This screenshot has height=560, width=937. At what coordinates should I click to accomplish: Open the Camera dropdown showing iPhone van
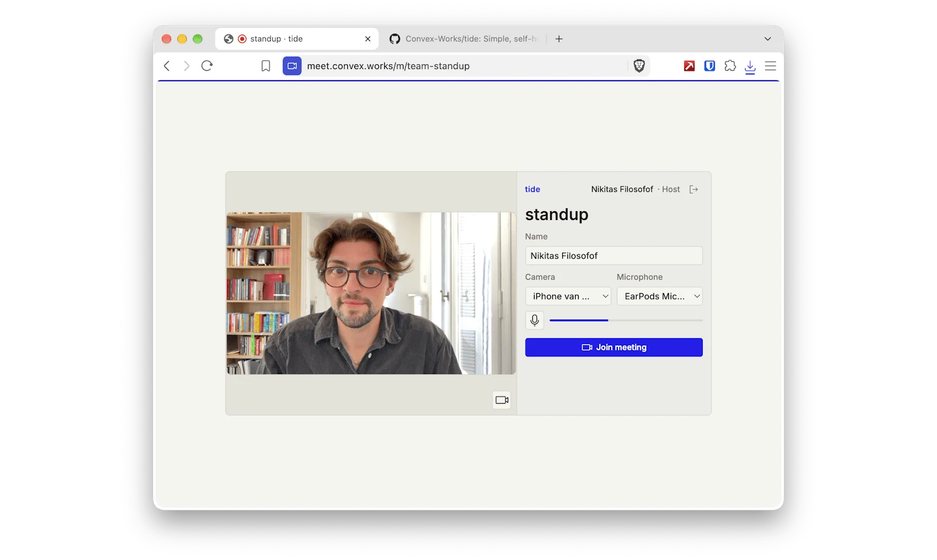pyautogui.click(x=568, y=296)
